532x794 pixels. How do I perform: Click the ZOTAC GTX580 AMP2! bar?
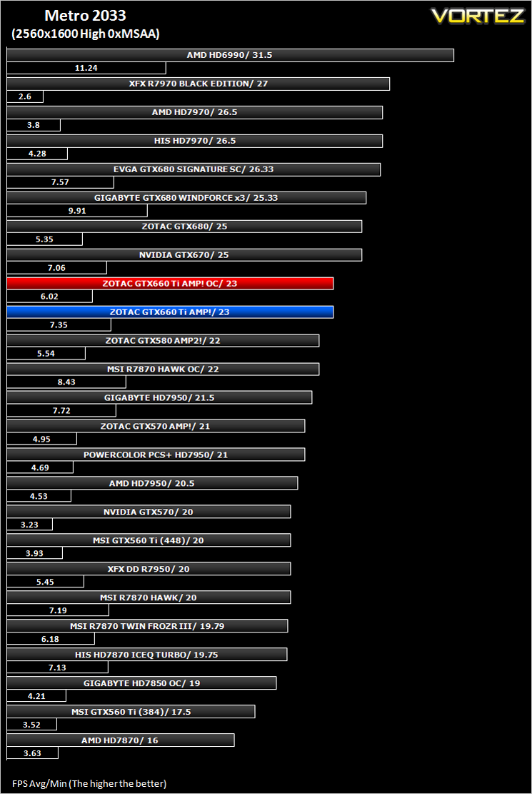163,340
